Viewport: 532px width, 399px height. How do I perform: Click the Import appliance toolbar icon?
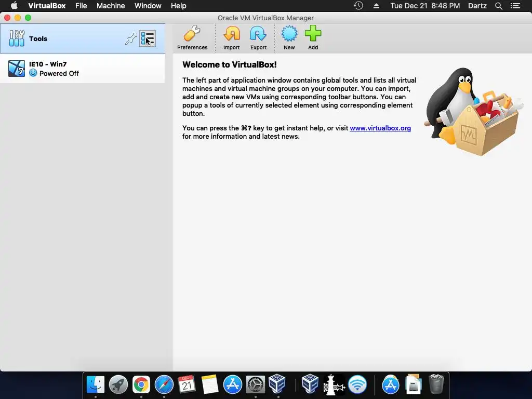point(231,37)
